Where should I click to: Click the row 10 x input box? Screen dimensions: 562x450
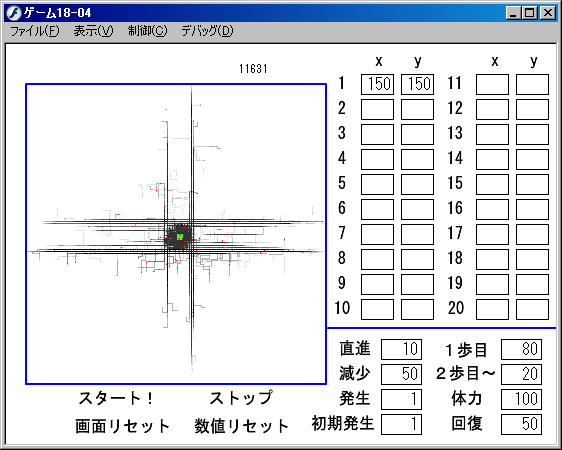(x=377, y=310)
